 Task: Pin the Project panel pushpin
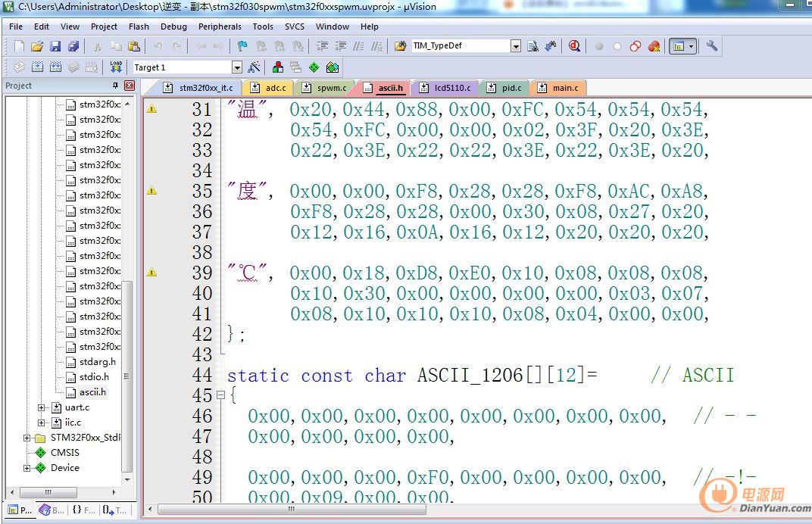115,86
